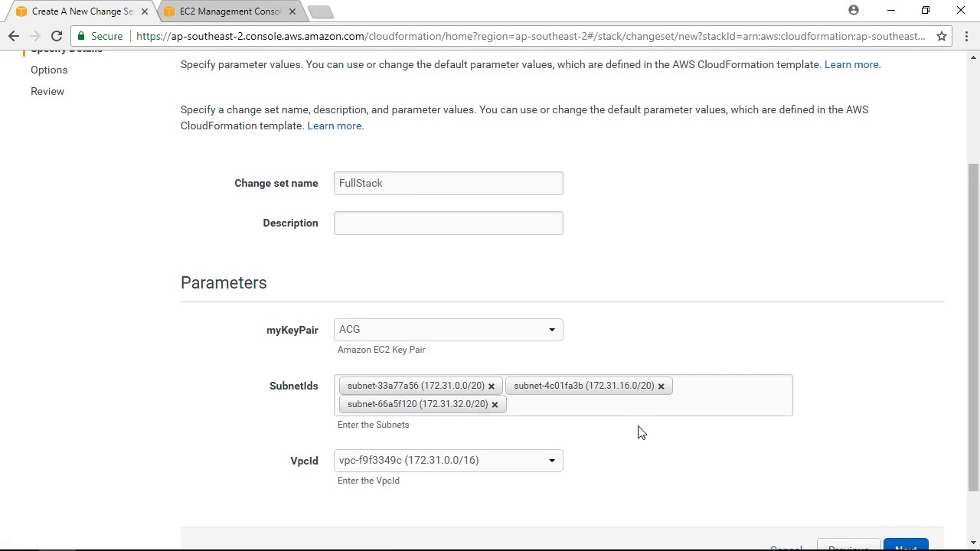Remove subnet-33a77a56 from SubnetIds
This screenshot has width=980, height=551.
(492, 386)
